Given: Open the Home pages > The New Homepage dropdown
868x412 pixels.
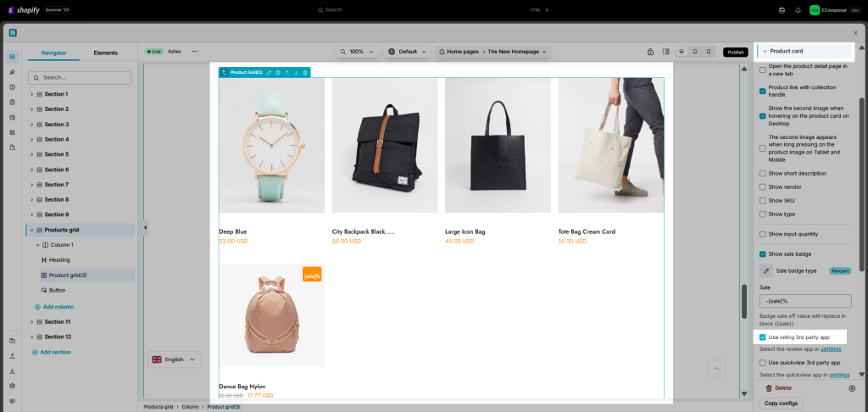Looking at the screenshot, I should 492,52.
